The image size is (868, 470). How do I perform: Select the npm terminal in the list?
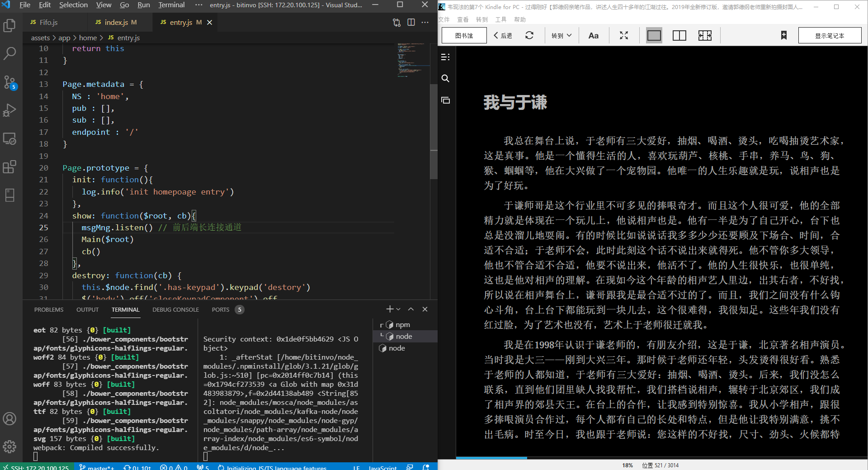(x=405, y=325)
